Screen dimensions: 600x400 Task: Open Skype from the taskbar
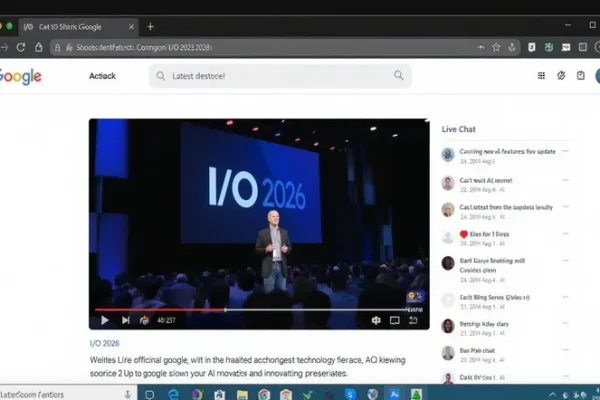350,394
